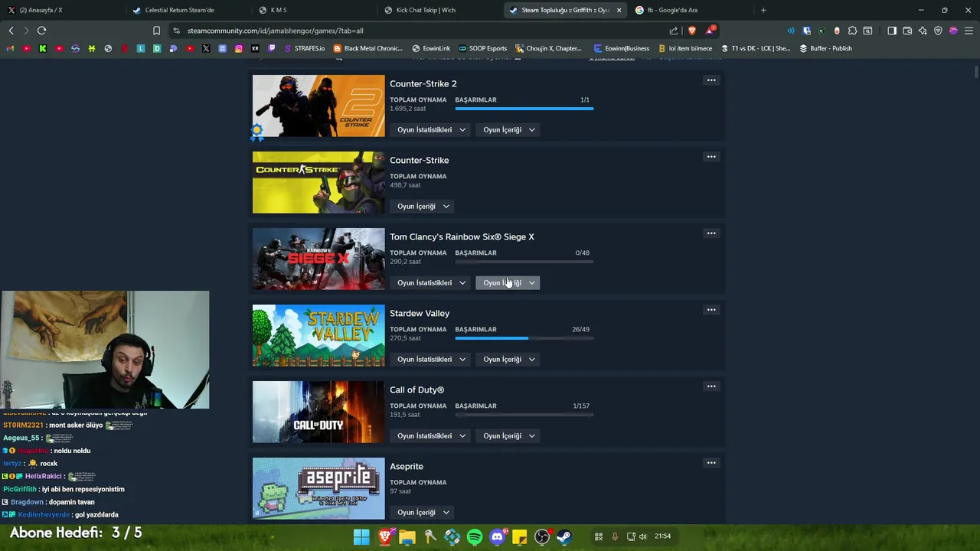
Task: Click the browser back arrow
Action: point(11,31)
